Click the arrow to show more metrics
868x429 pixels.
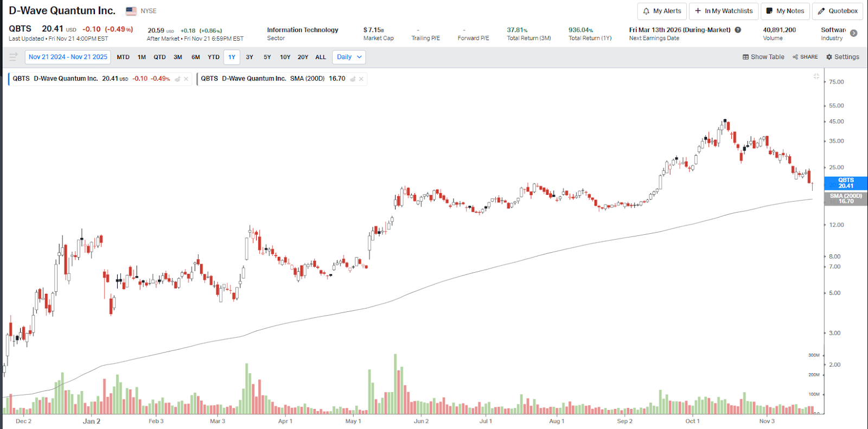click(x=853, y=33)
